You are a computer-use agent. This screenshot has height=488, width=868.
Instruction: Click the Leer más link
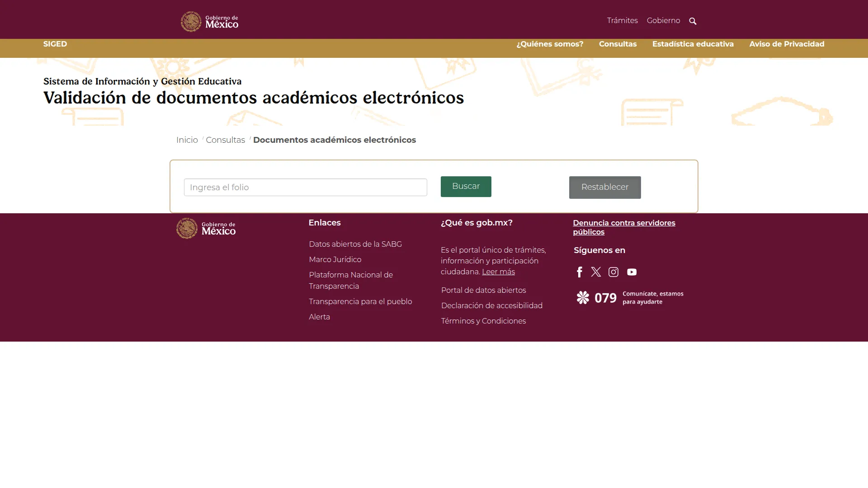[x=498, y=272]
